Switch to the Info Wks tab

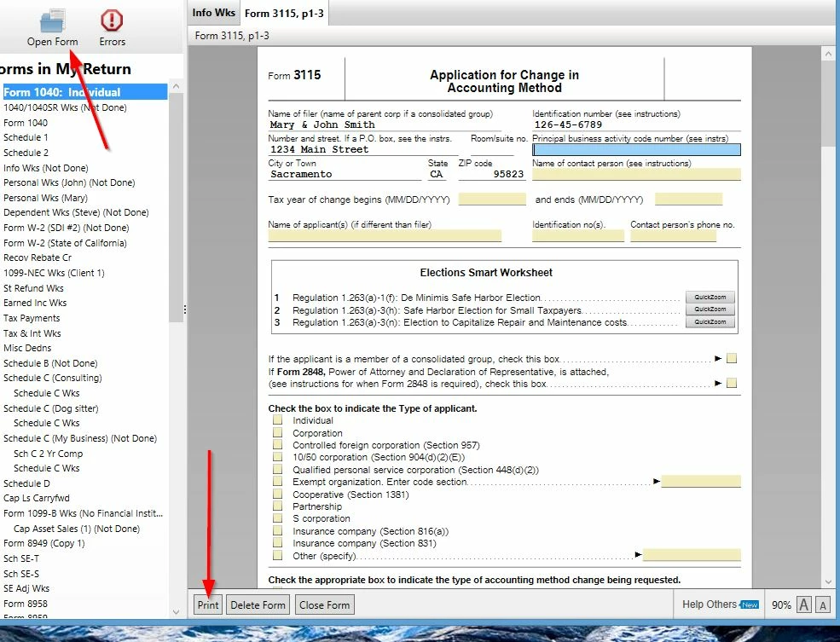pos(213,12)
